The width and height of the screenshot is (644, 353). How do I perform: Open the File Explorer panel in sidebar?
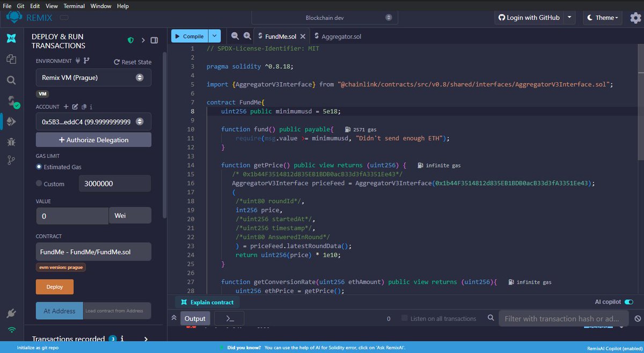tap(11, 59)
